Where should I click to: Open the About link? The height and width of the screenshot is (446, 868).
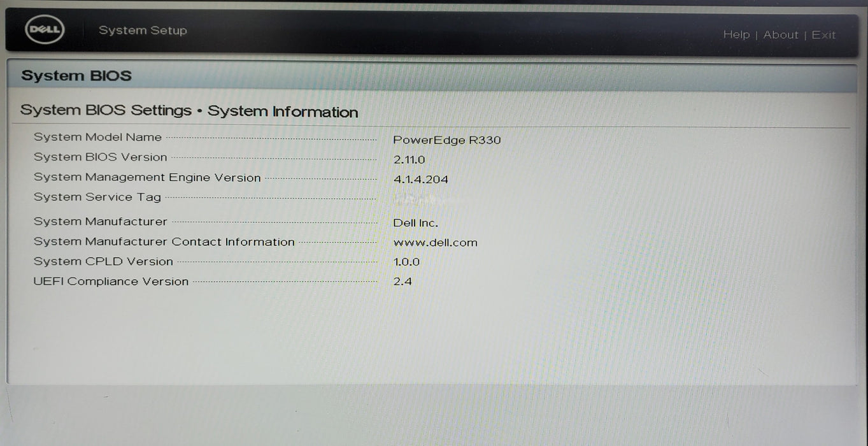781,34
